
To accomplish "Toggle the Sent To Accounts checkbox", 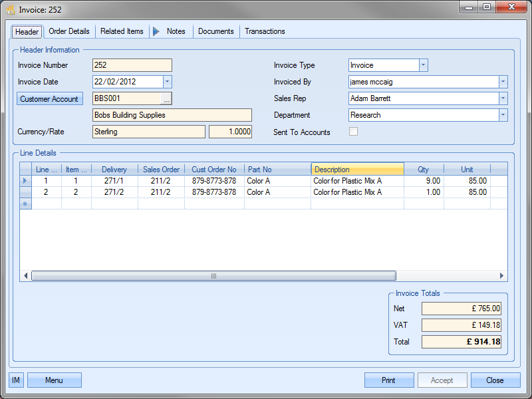I will click(353, 132).
